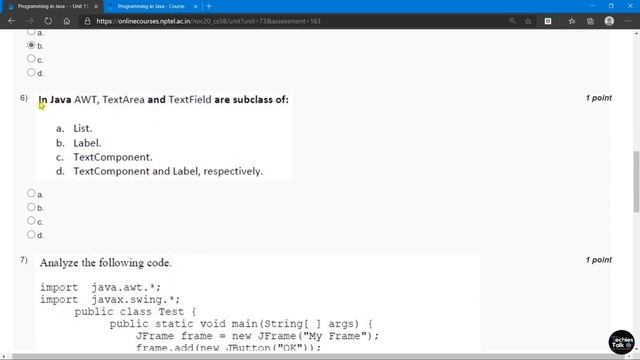
Task: Click the answer text 'TextComponent.'
Action: (x=113, y=157)
